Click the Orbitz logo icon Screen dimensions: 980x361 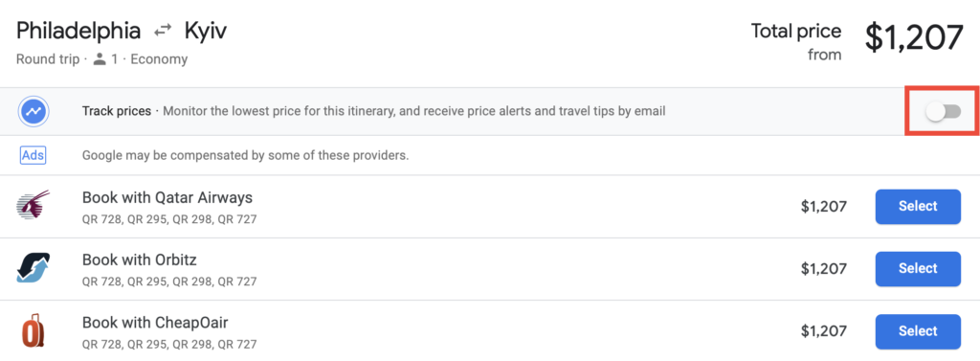click(33, 268)
